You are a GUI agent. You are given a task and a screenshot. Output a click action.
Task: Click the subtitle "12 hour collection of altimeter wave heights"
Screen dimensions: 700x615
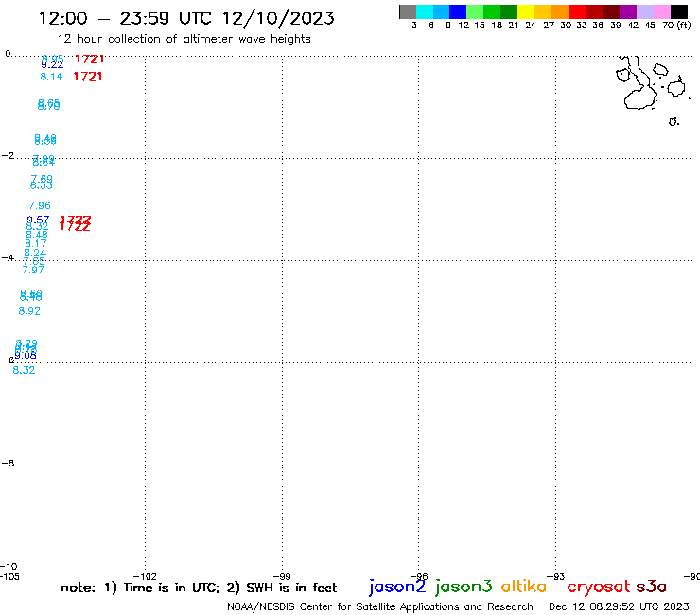tap(184, 39)
